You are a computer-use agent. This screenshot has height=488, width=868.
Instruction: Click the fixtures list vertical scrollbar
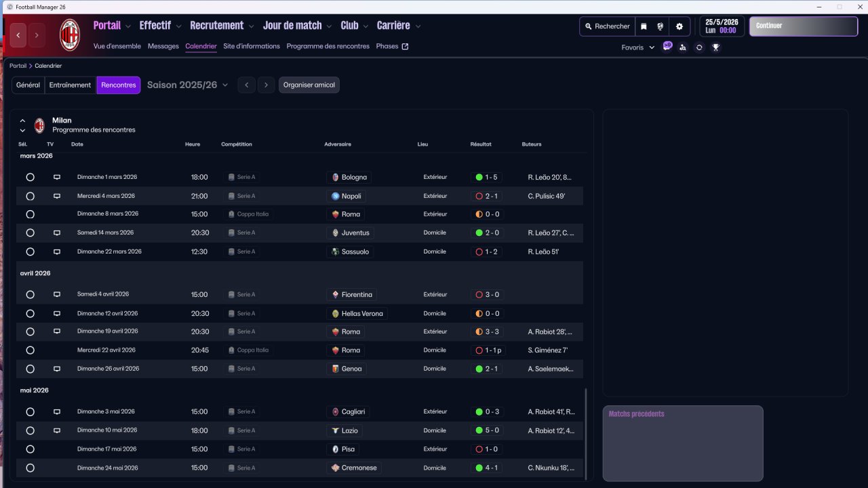[x=586, y=434]
